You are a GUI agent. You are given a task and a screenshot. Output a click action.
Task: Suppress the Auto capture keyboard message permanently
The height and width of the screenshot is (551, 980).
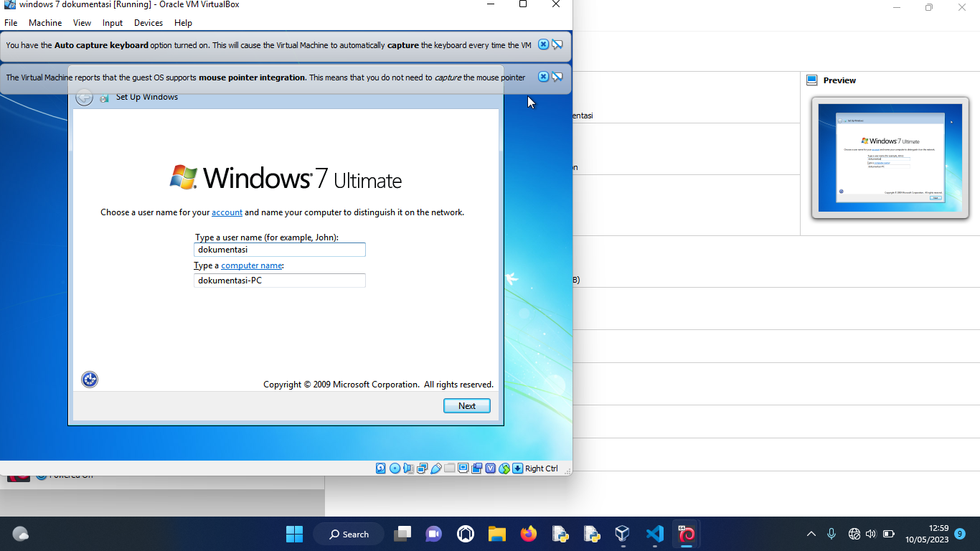tap(557, 44)
